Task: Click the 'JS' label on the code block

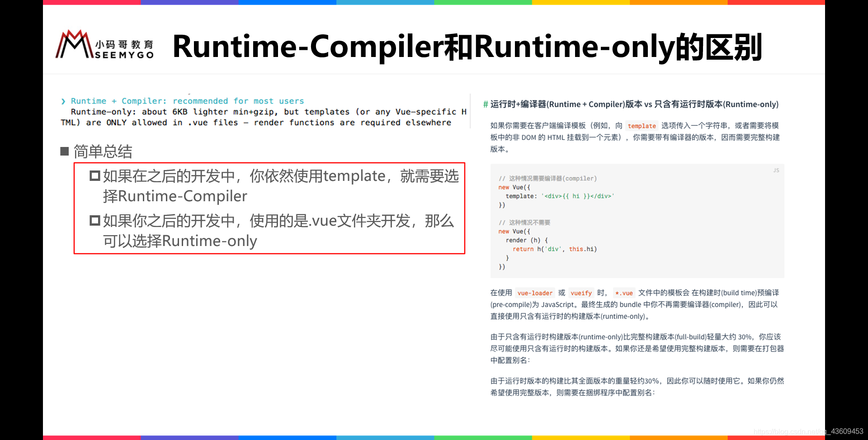Action: click(x=776, y=170)
